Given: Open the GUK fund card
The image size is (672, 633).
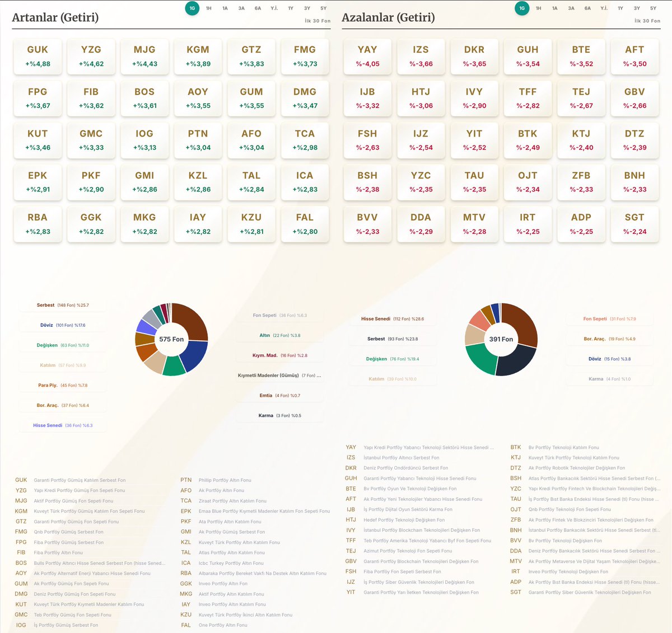Looking at the screenshot, I should pyautogui.click(x=38, y=56).
